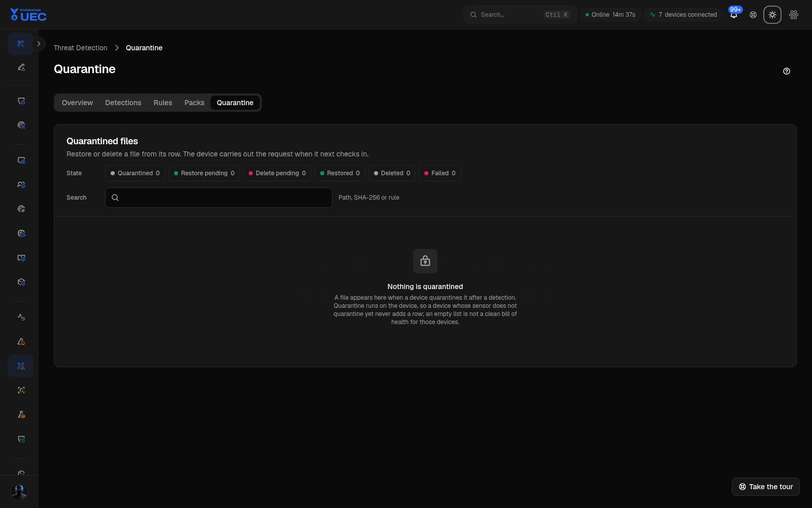Expand the sidebar with the chevron button
This screenshot has width=812, height=508.
click(39, 44)
